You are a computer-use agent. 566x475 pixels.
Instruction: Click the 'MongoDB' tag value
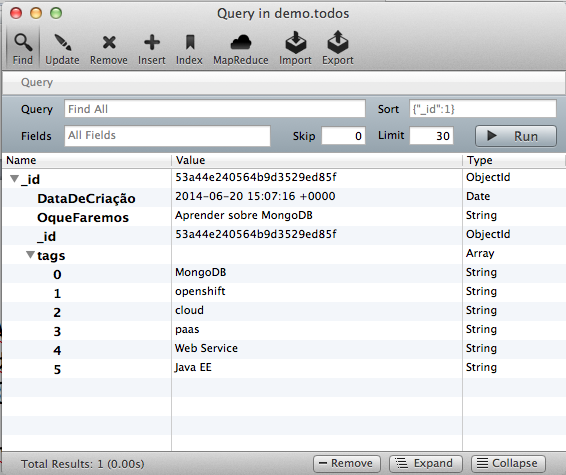(x=201, y=273)
